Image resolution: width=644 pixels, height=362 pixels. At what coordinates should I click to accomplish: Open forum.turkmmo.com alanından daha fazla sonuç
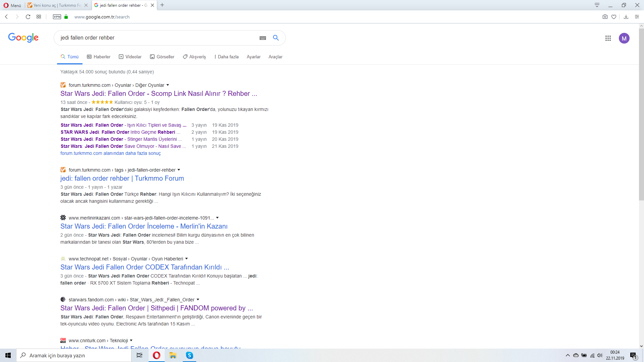click(111, 153)
